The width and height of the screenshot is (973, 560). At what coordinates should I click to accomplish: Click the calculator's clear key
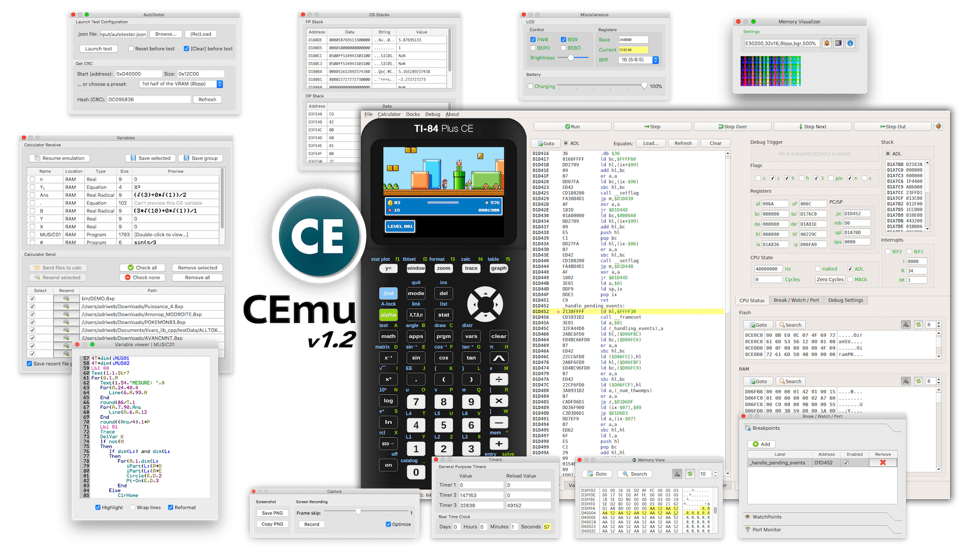(x=499, y=336)
